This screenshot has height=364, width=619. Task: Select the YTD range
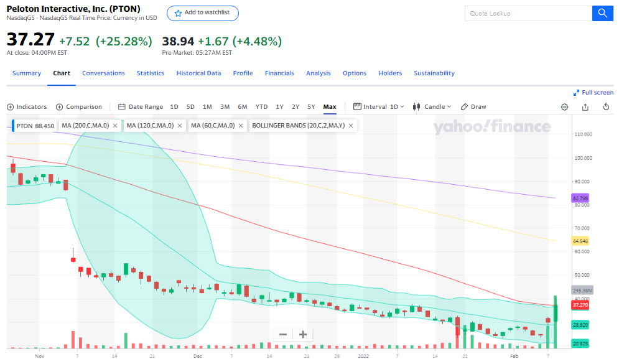[261, 106]
